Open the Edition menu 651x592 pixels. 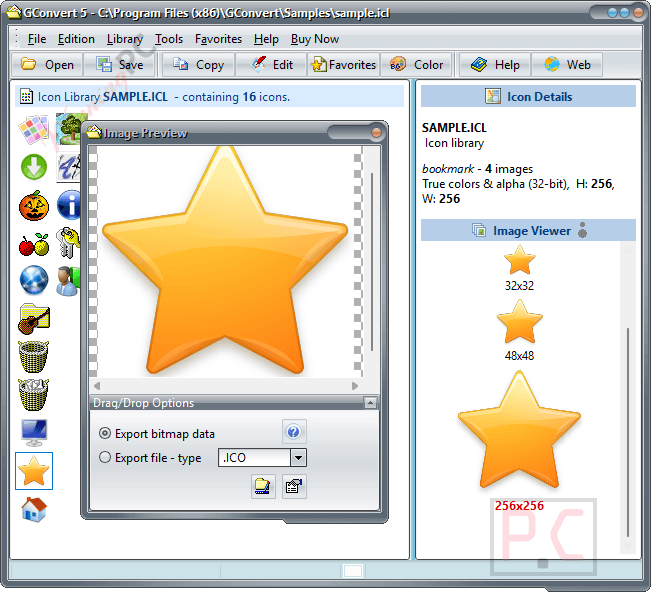click(76, 39)
